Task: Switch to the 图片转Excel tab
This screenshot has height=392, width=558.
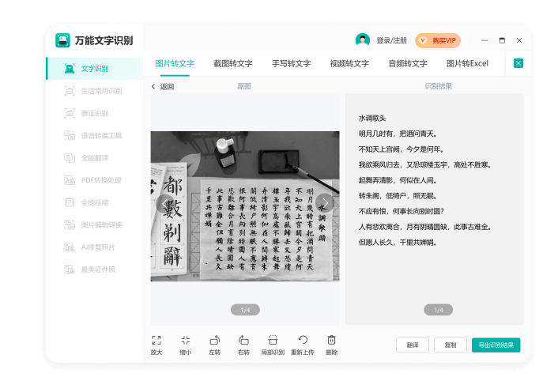Action: [468, 64]
